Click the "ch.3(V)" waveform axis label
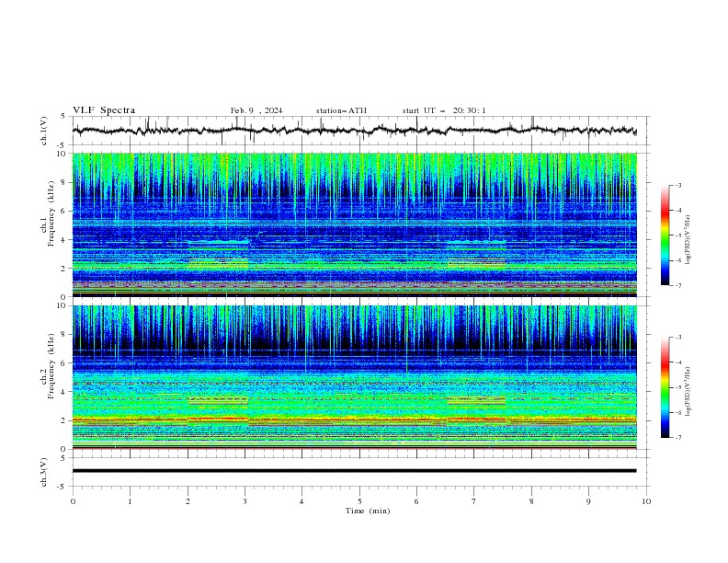Screen dimensions: 728x563 click(x=44, y=472)
